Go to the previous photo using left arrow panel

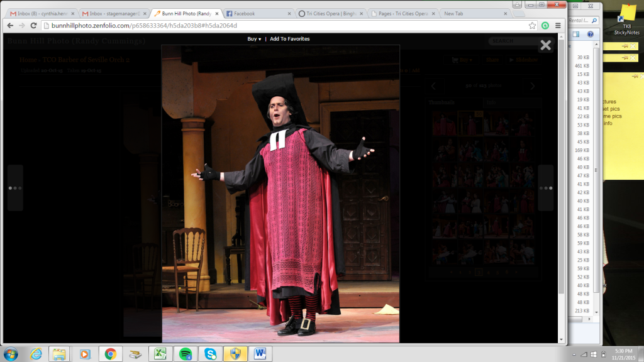coord(15,188)
